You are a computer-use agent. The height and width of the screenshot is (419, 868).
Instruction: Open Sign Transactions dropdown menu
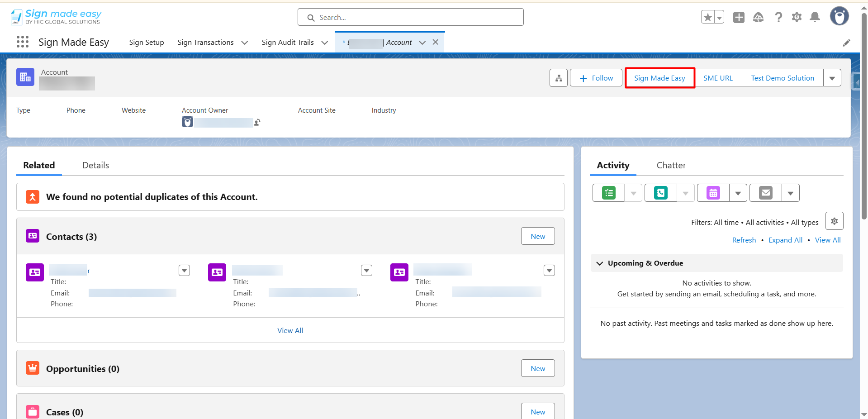point(245,43)
